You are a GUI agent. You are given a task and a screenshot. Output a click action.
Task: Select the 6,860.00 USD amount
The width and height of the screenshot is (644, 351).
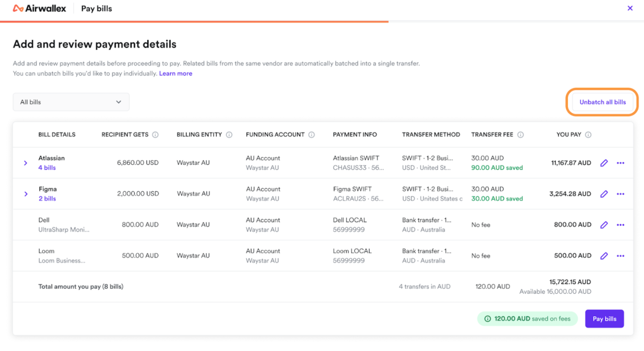tap(138, 163)
